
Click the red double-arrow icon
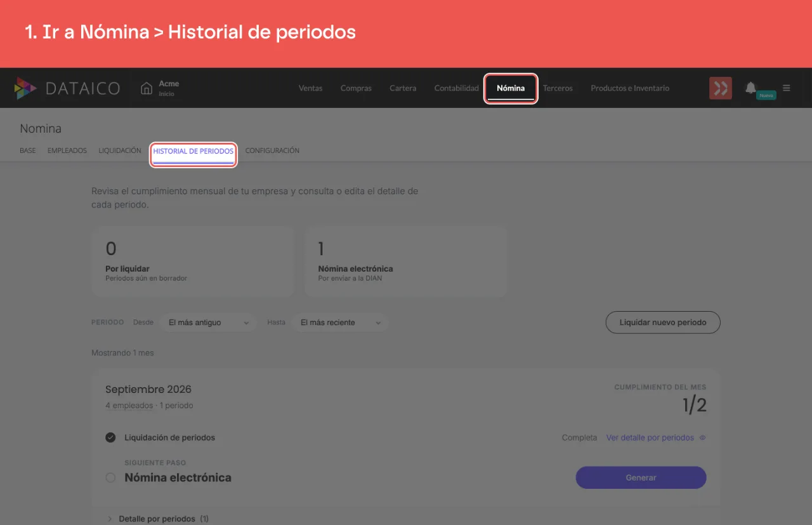(x=720, y=88)
